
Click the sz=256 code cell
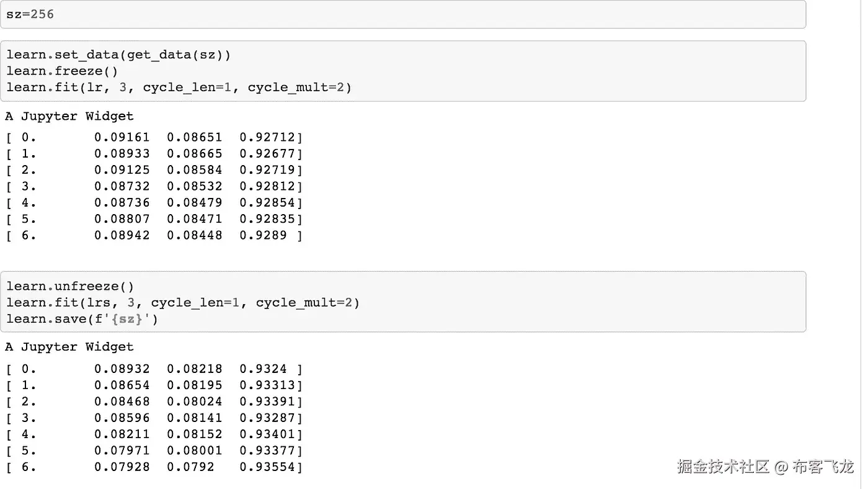(30, 14)
